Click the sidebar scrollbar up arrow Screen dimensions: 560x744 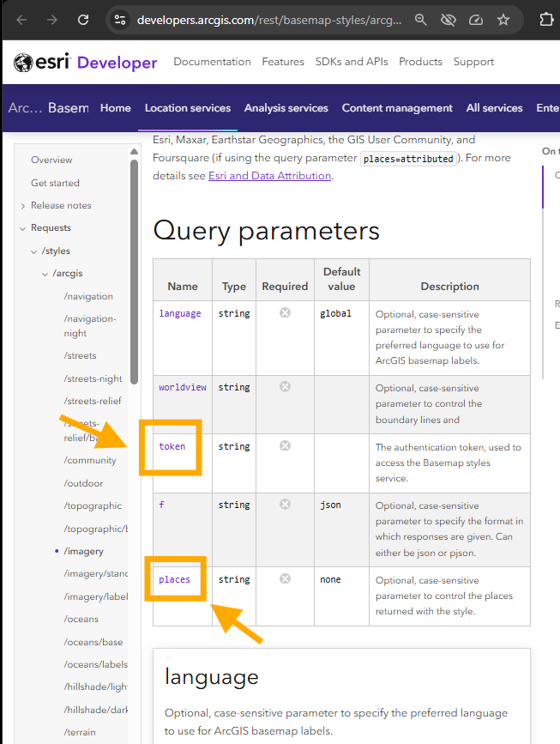(x=134, y=151)
